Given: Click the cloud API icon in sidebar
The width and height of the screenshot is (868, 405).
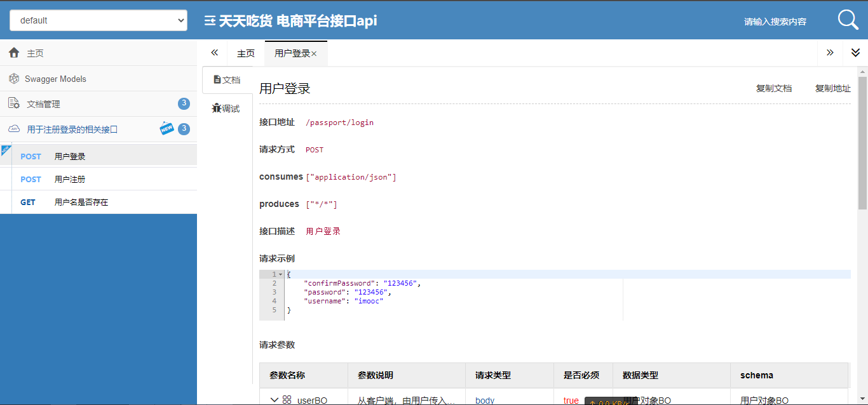Looking at the screenshot, I should pyautogui.click(x=14, y=129).
